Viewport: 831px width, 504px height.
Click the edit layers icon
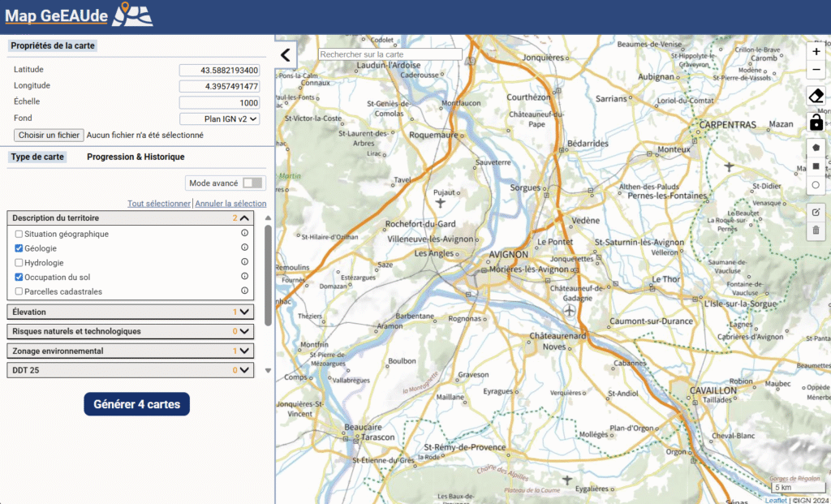click(x=816, y=212)
